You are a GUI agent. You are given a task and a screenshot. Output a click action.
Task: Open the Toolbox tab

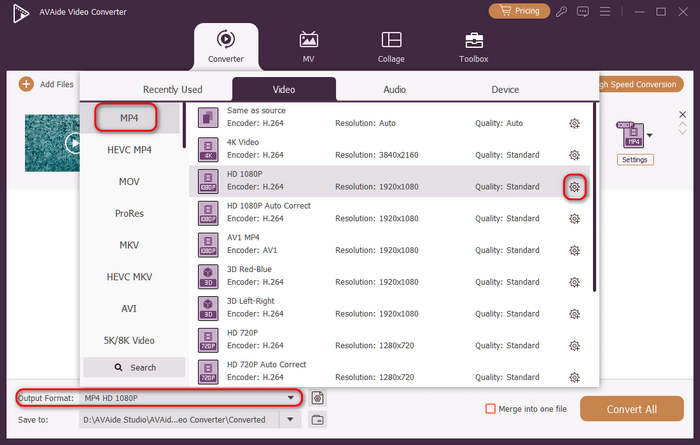(x=474, y=46)
